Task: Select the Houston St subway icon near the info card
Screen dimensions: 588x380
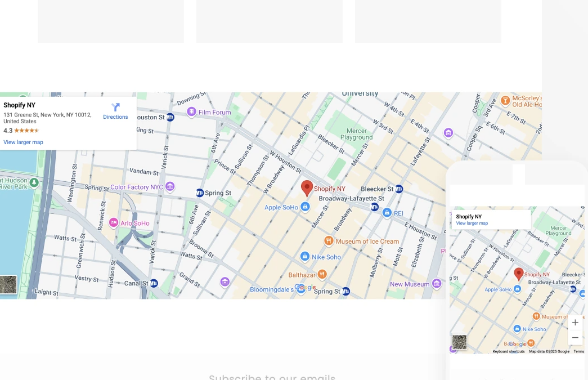Action: pos(170,117)
